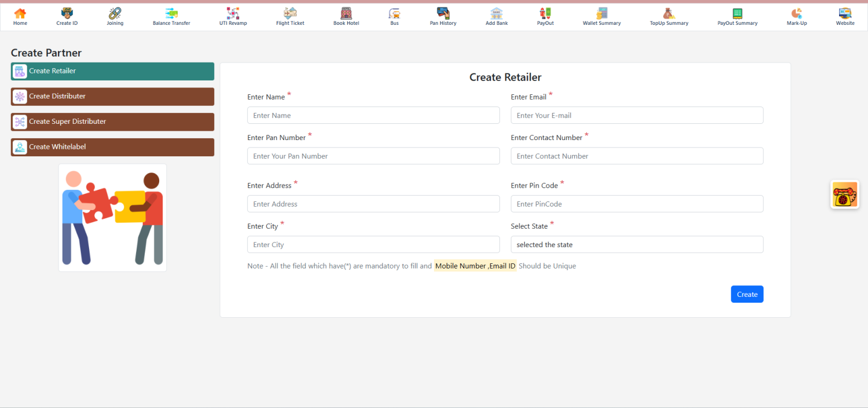Viewport: 868px width, 408px height.
Task: Open the PayOut icon
Action: [545, 13]
